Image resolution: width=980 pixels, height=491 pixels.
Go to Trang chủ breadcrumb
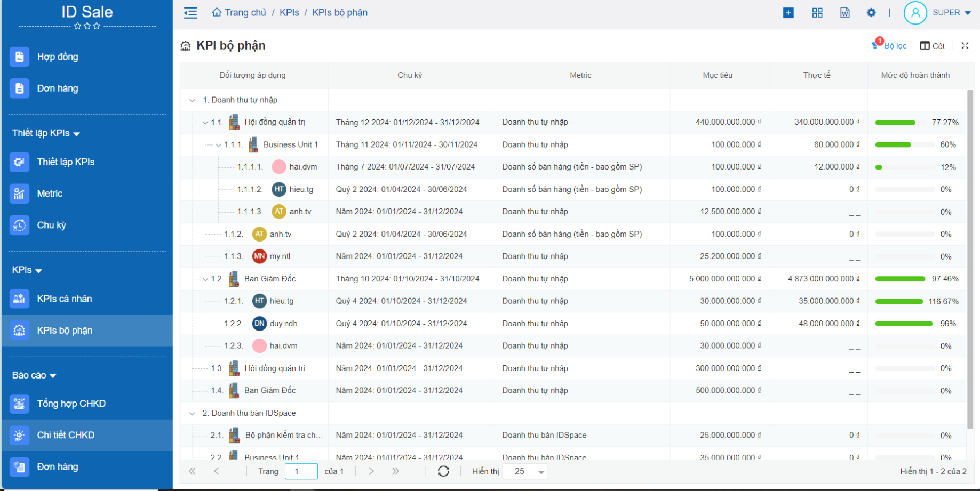pos(239,12)
